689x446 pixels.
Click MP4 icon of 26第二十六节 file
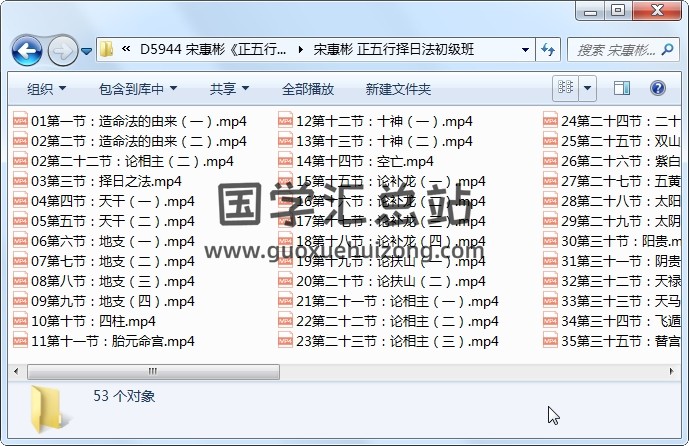coord(550,161)
